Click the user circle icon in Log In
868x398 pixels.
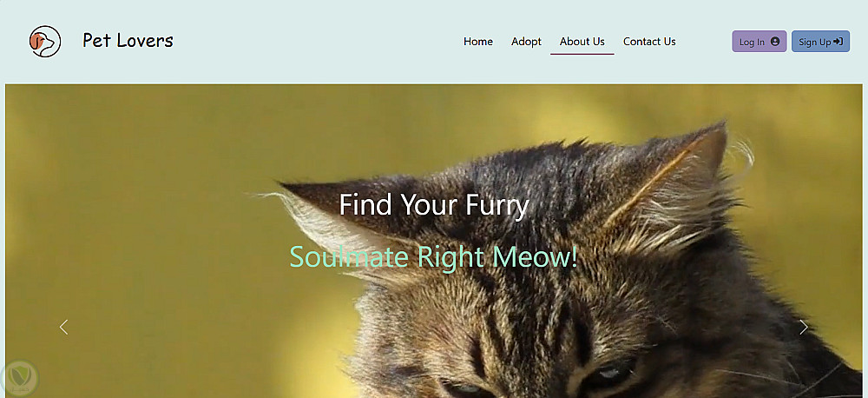[775, 42]
